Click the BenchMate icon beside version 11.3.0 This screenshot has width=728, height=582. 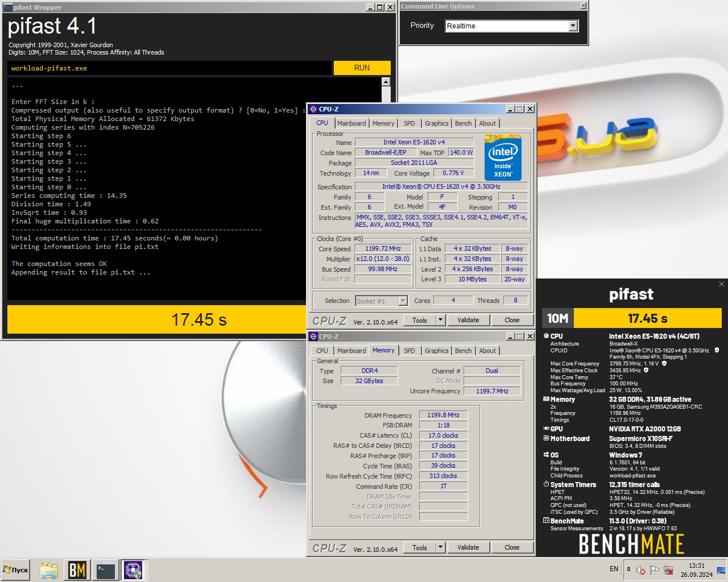546,521
